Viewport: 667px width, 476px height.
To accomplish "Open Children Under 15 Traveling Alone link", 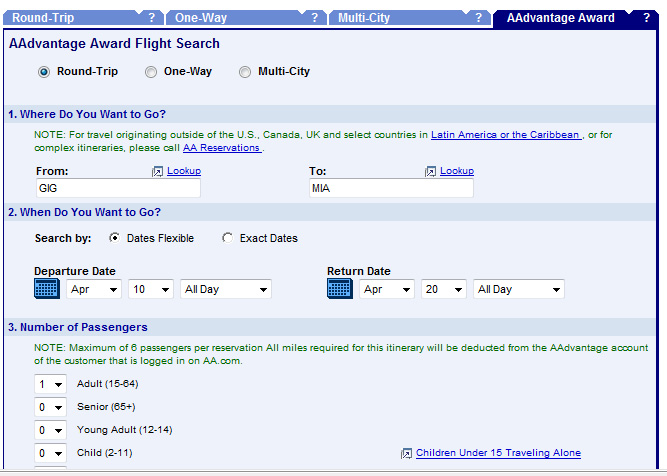I will coord(498,453).
